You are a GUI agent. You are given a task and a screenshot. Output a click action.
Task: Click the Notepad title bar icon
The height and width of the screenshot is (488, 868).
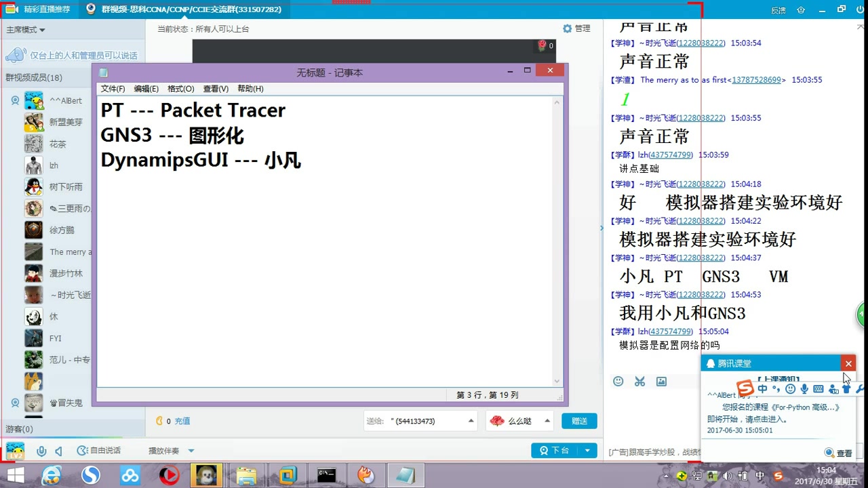[x=104, y=72]
